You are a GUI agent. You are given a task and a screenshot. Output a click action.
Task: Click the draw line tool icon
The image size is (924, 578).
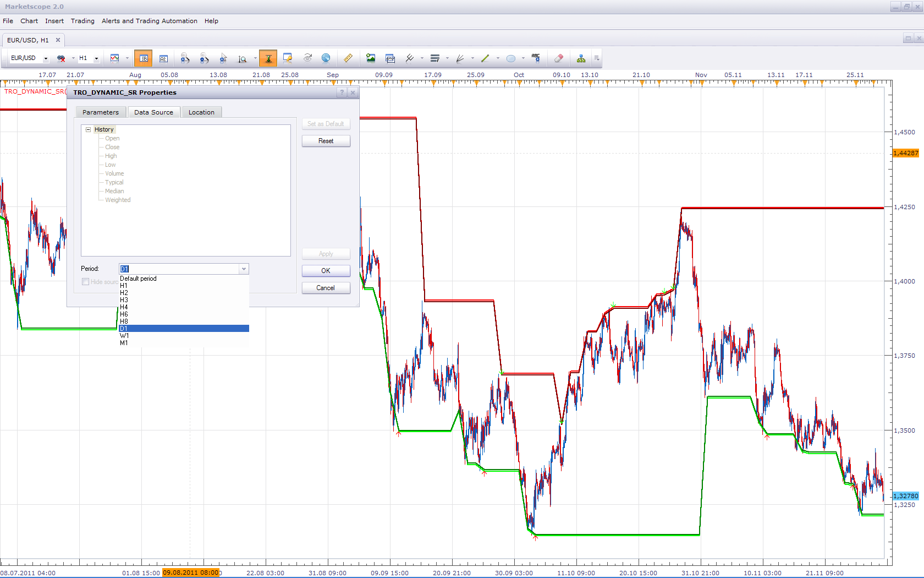(485, 58)
